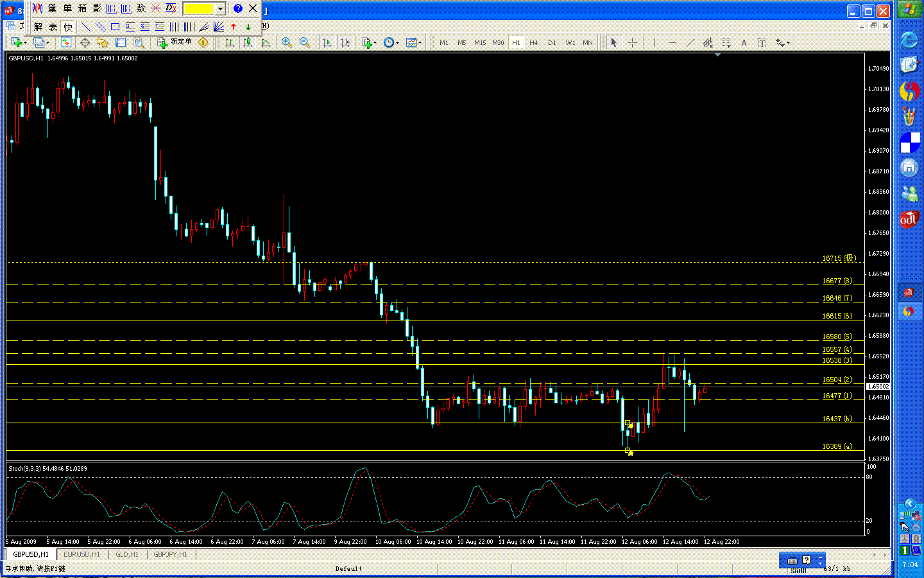The height and width of the screenshot is (578, 924).
Task: Open the Strategy Tester magnifier icon
Action: coord(139,42)
